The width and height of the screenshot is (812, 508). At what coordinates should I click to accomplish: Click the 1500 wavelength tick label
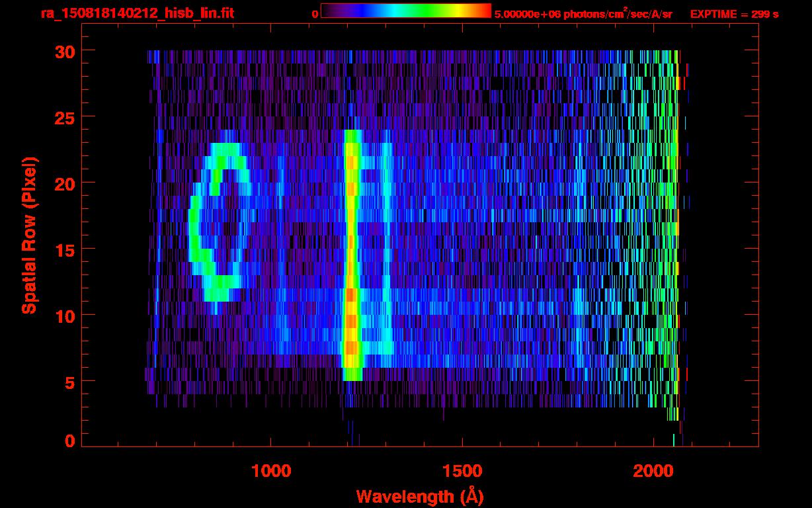tap(462, 471)
